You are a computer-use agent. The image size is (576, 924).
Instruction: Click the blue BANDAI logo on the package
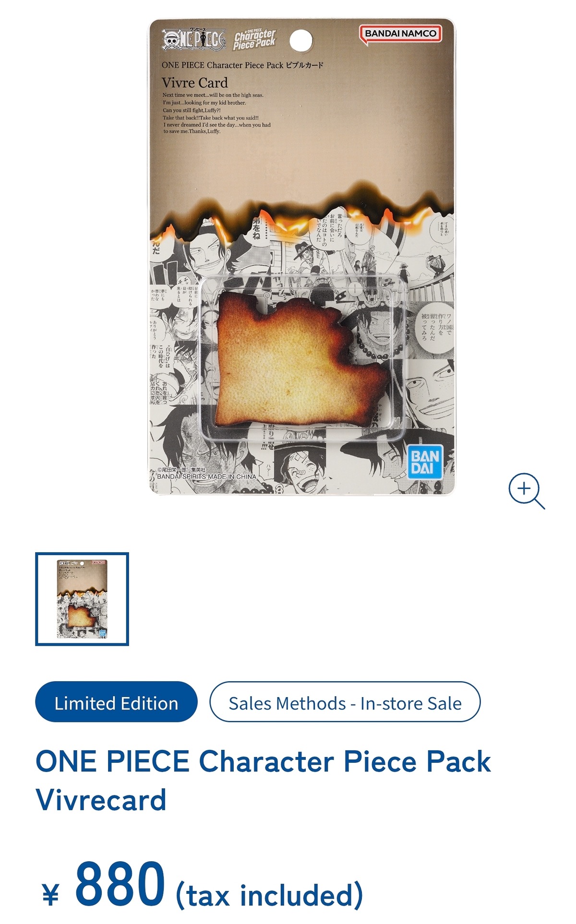(x=424, y=462)
